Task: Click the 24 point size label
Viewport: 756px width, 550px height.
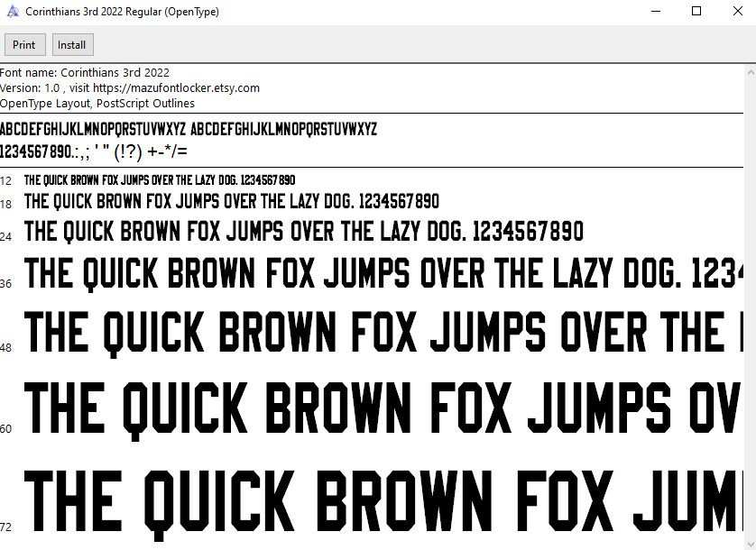Action: (x=6, y=236)
